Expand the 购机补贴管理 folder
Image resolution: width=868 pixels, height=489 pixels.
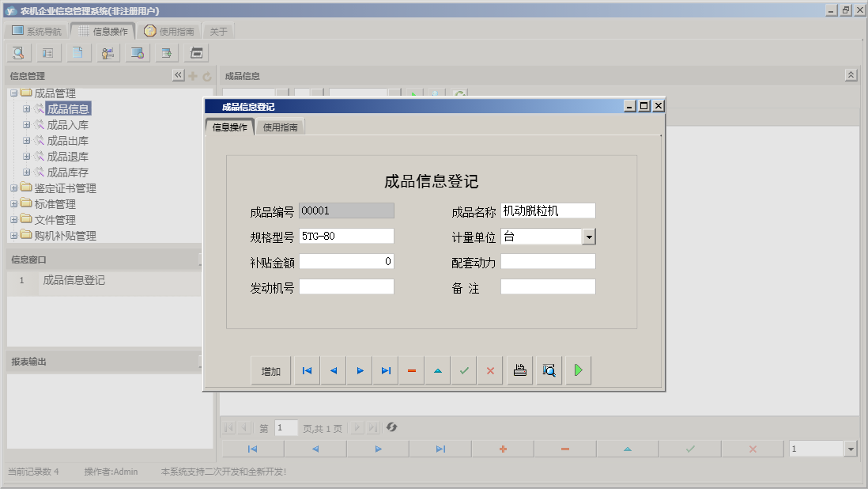click(14, 235)
